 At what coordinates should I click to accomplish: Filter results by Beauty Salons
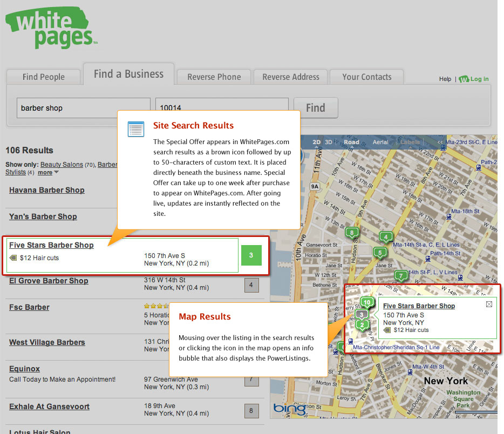(62, 165)
